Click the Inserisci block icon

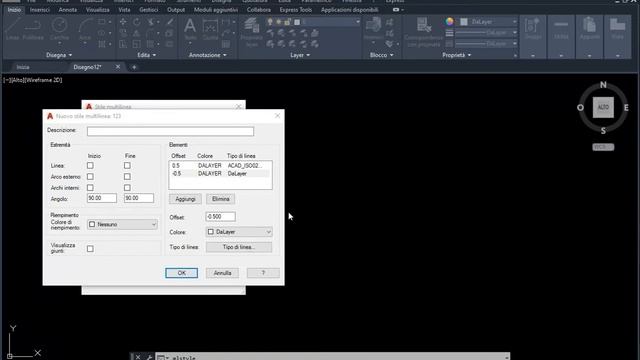[x=373, y=28]
